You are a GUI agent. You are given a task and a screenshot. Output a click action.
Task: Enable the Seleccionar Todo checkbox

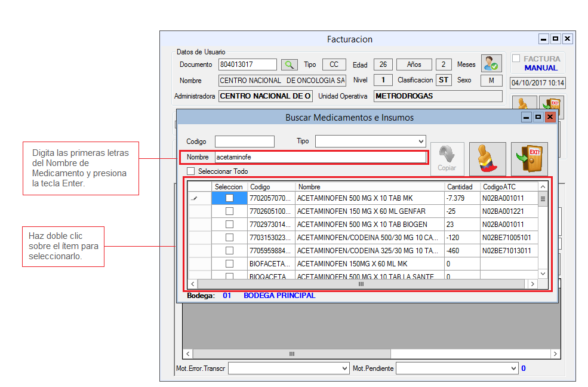click(191, 171)
